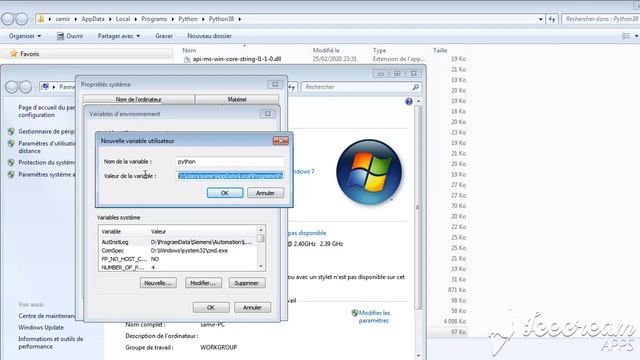Cancel the Nouvelle variable utilisateur dialog
Viewport: 640px width, 360px height.
click(265, 193)
